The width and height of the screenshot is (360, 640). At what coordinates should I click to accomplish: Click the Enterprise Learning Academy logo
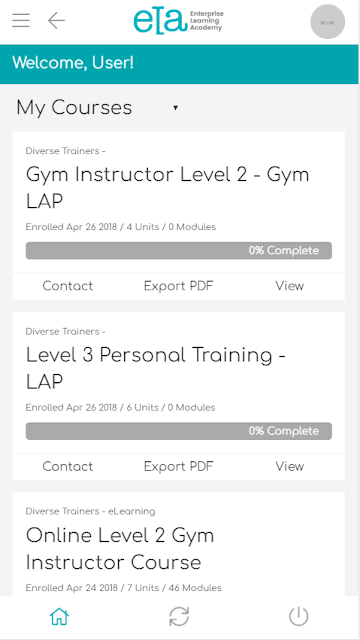(178, 22)
